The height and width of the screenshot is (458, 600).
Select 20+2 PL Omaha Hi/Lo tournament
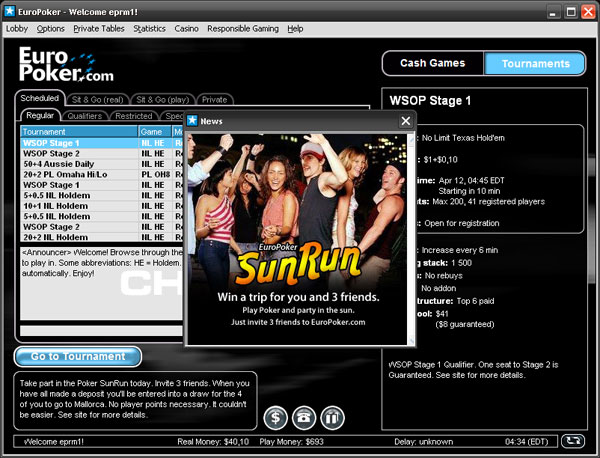pyautogui.click(x=101, y=174)
